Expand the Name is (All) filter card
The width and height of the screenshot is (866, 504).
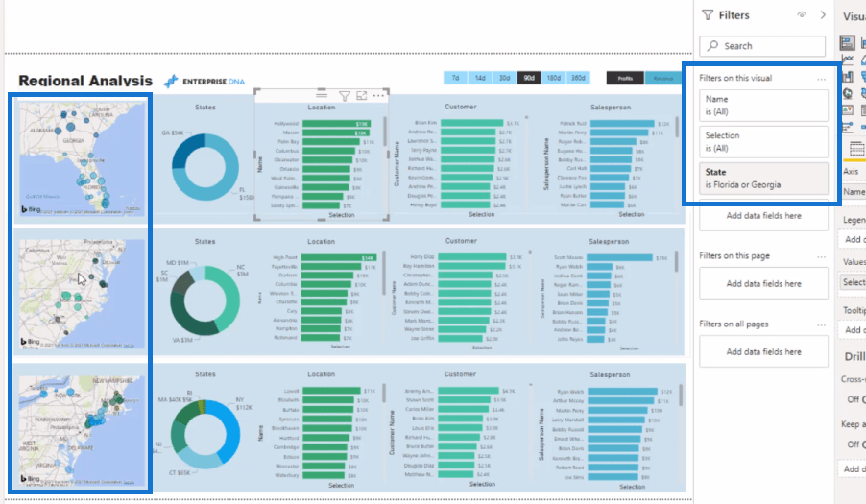[x=764, y=105]
